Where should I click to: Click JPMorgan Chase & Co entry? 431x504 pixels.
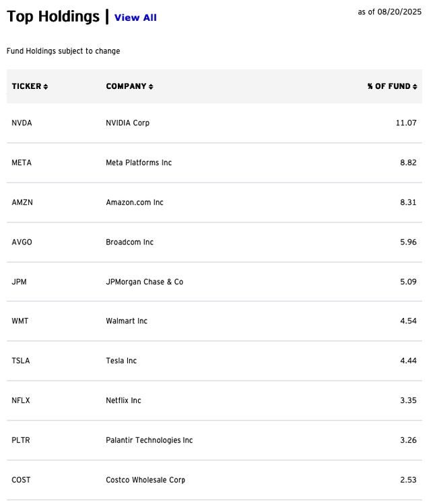tap(145, 282)
